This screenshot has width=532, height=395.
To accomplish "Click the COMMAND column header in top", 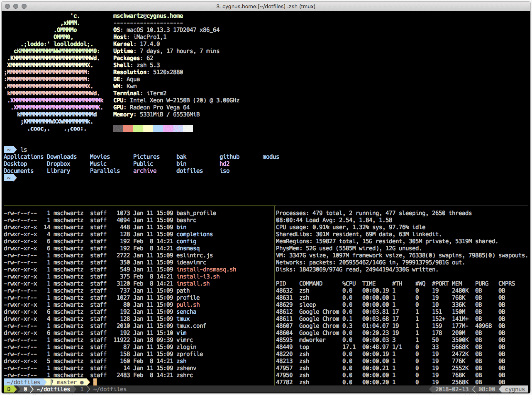I will 311,284.
